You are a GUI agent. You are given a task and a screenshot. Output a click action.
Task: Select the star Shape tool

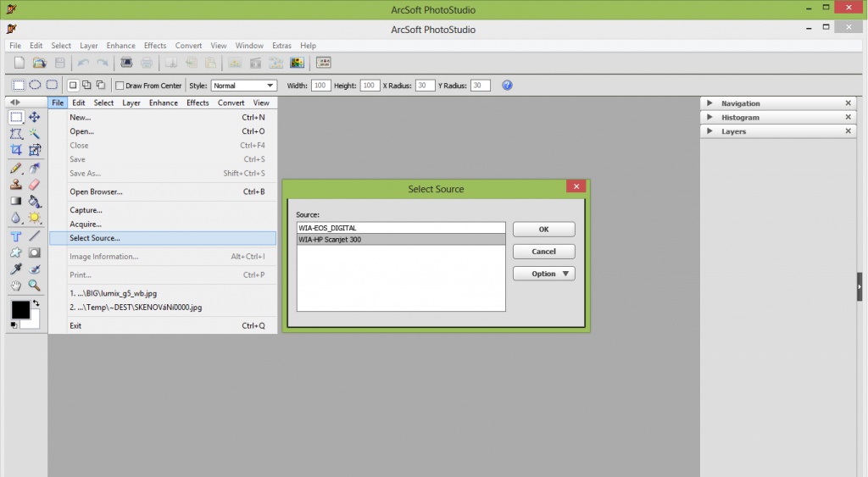(16, 252)
